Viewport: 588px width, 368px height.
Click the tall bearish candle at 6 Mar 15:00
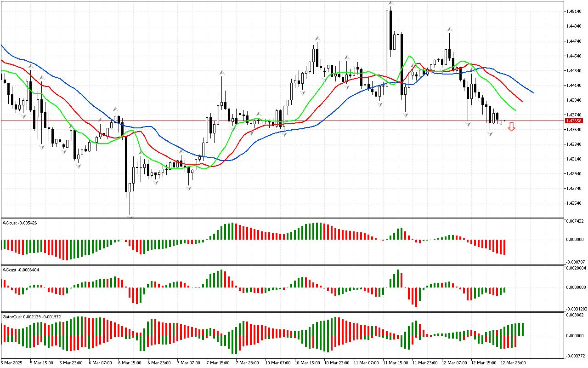tap(125, 161)
